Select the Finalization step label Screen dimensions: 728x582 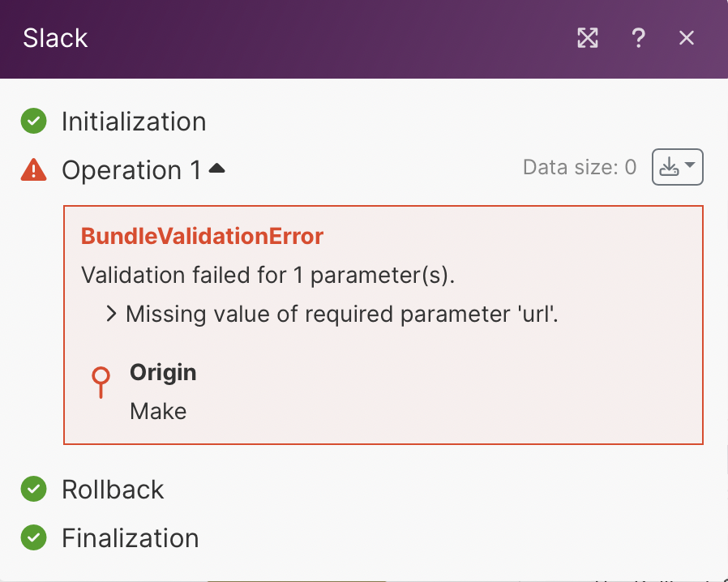pyautogui.click(x=130, y=538)
